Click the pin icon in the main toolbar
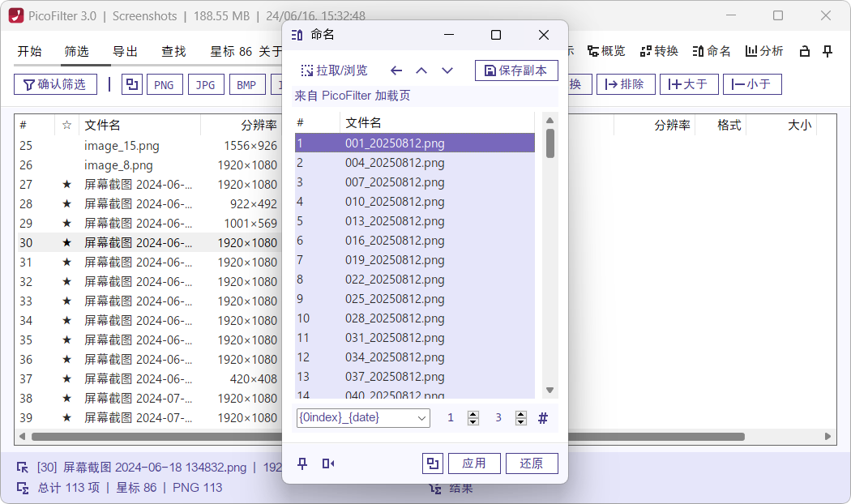 (x=827, y=51)
